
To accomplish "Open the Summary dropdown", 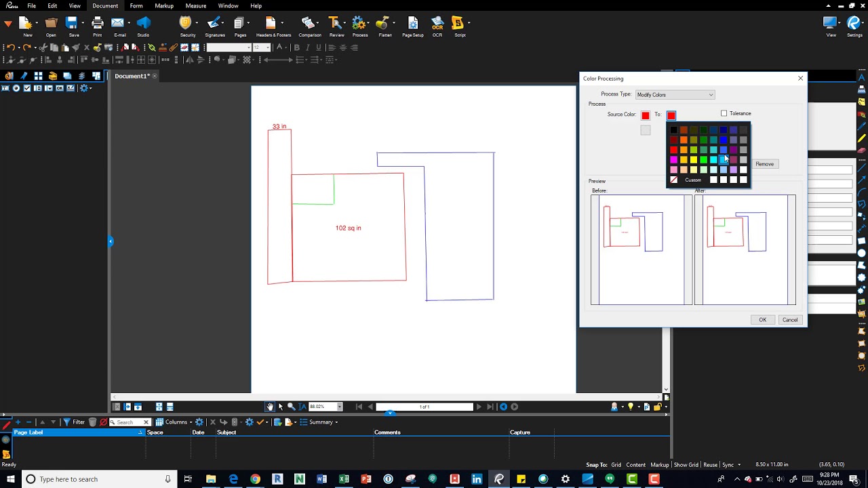I will pyautogui.click(x=321, y=422).
